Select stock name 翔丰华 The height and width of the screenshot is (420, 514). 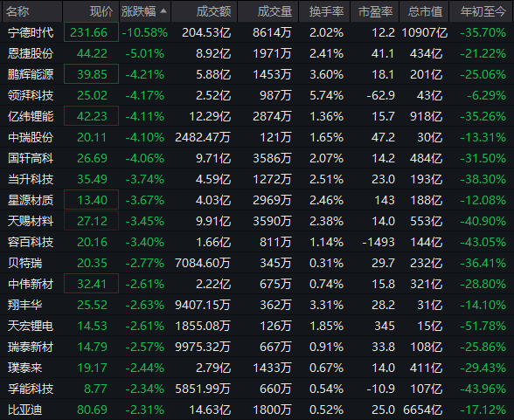(x=24, y=305)
